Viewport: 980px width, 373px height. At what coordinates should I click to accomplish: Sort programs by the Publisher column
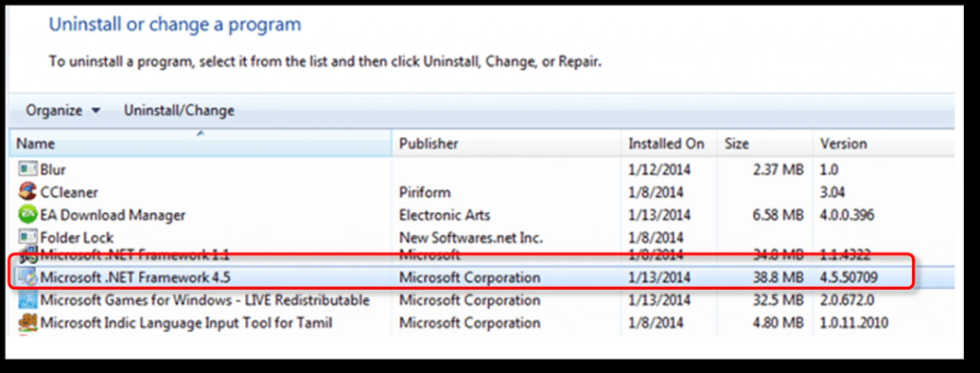[428, 144]
